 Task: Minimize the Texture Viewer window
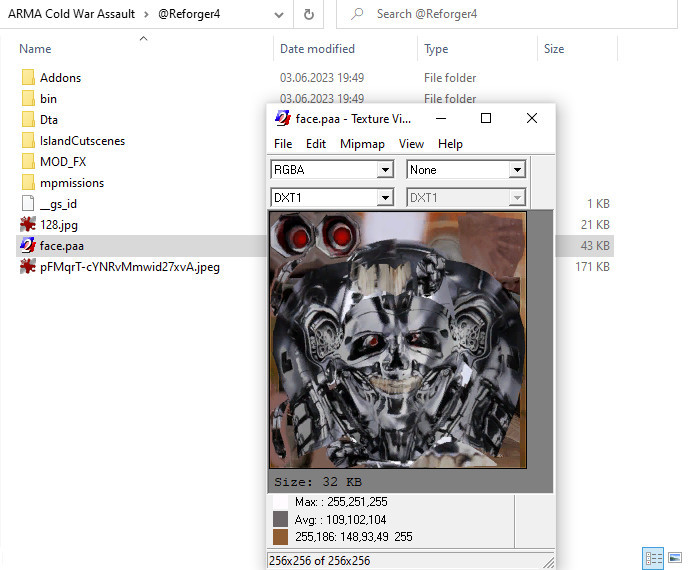(x=441, y=118)
